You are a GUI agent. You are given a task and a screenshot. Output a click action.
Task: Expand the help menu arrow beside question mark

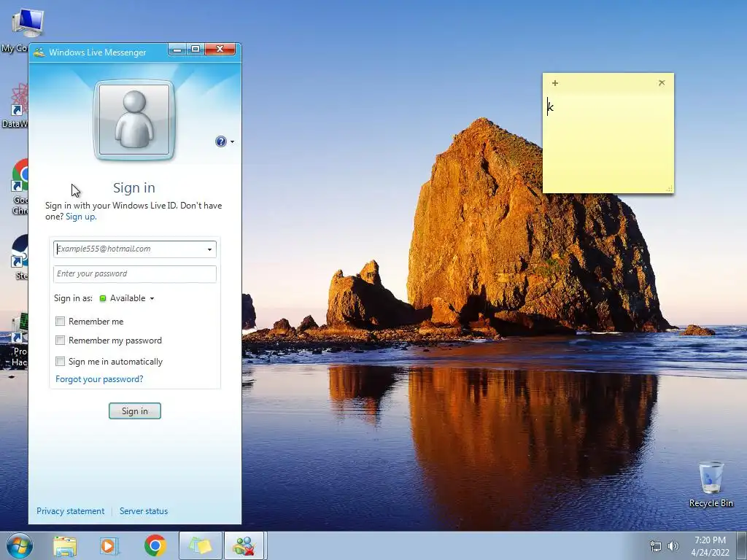coord(232,141)
